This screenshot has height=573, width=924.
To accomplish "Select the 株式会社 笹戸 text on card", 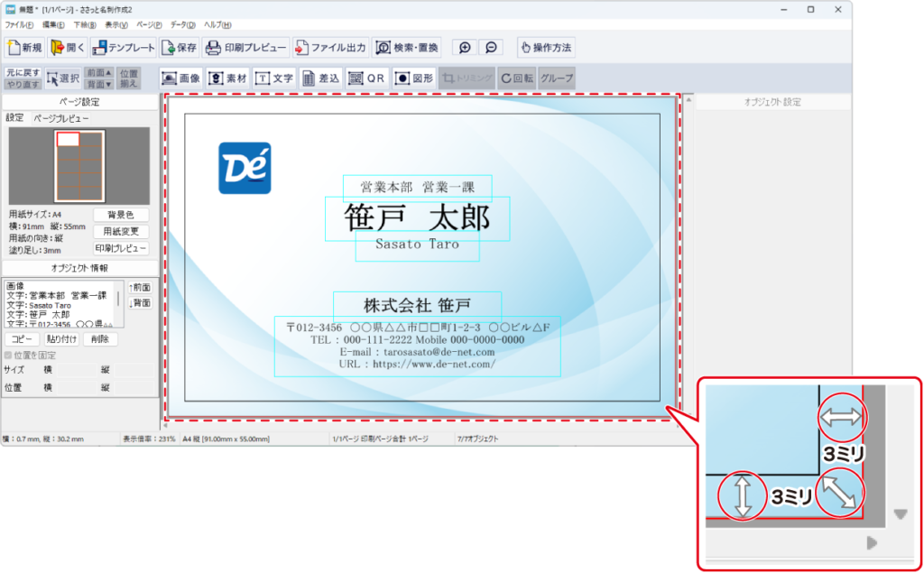I will pos(417,305).
